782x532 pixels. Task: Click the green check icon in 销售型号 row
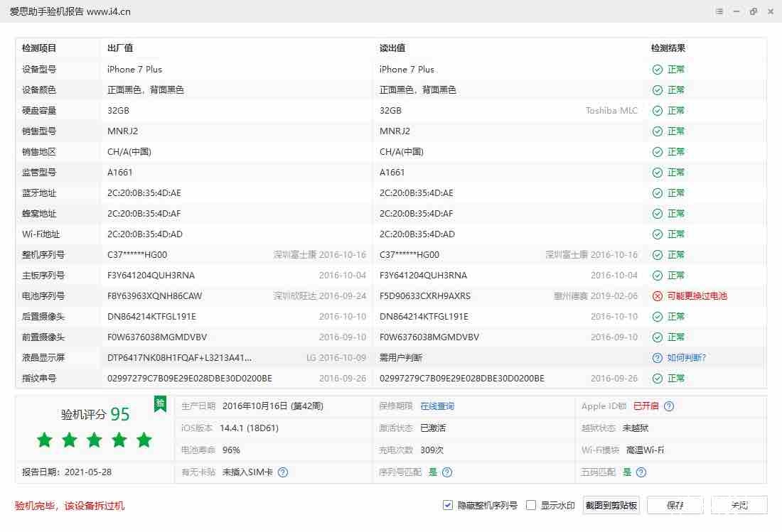point(658,131)
